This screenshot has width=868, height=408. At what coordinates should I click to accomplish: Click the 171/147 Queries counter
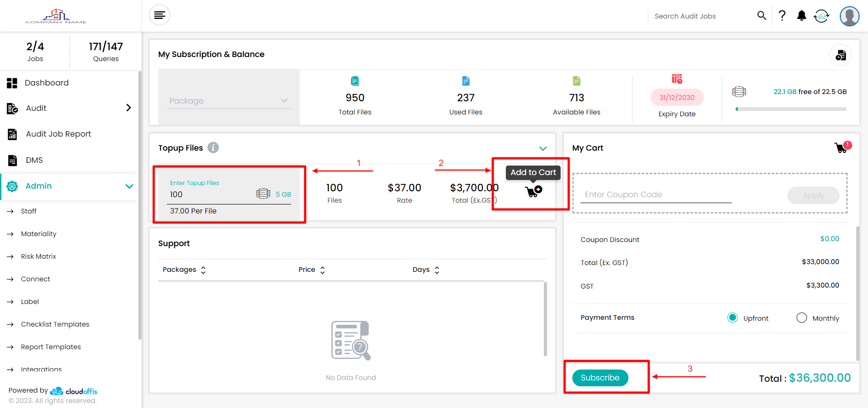(106, 52)
